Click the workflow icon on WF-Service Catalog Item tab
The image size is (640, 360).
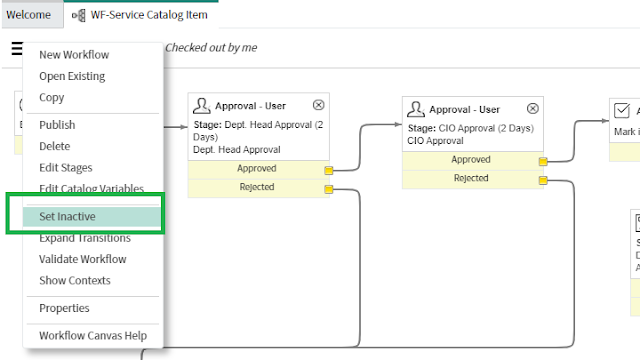[x=79, y=16]
